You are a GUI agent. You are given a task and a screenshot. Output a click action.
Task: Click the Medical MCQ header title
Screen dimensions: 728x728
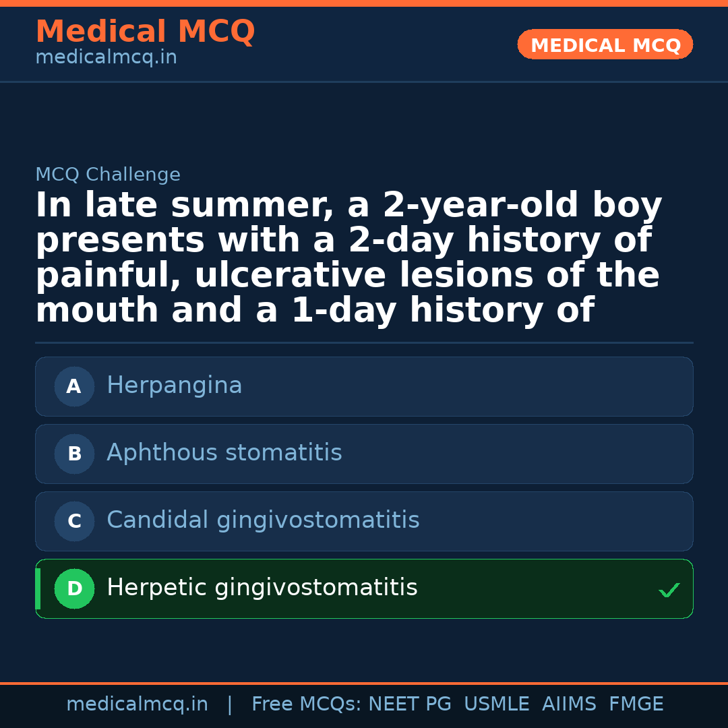(145, 32)
